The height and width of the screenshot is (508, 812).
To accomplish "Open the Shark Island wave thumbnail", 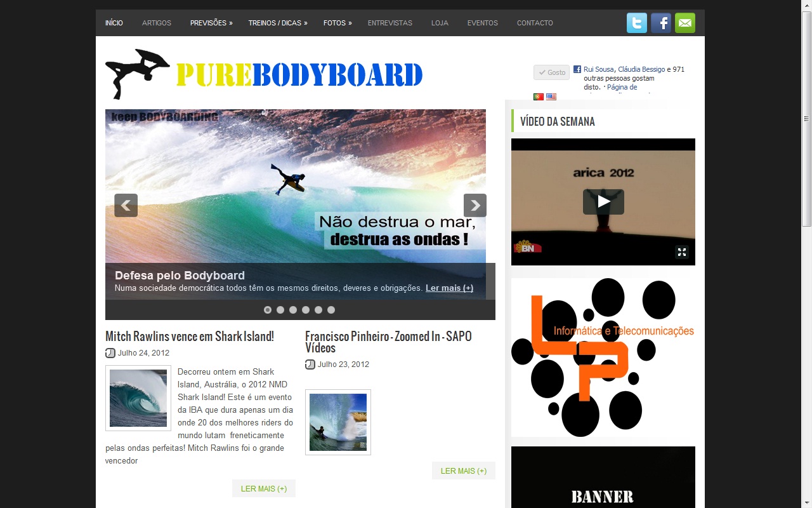I will (138, 398).
